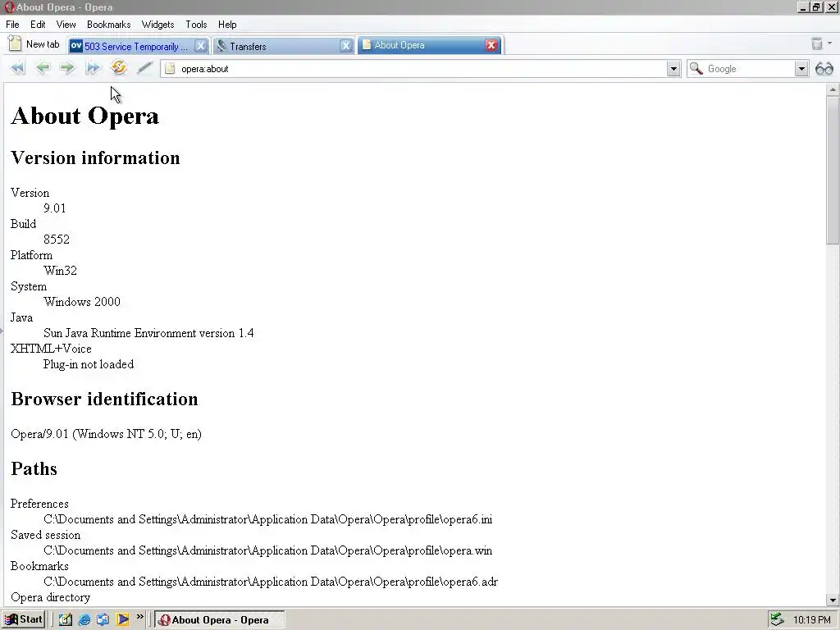Image resolution: width=840 pixels, height=630 pixels.
Task: Go back with the green Back arrow
Action: [43, 68]
